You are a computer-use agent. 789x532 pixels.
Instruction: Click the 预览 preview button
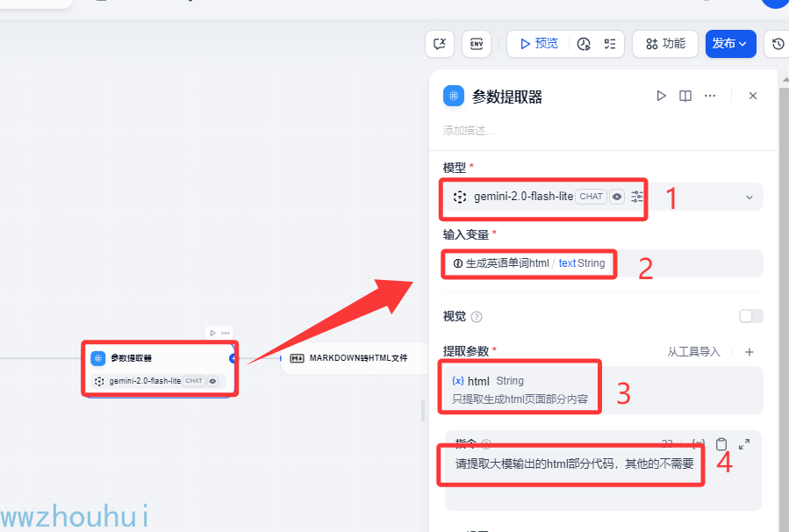[539, 44]
